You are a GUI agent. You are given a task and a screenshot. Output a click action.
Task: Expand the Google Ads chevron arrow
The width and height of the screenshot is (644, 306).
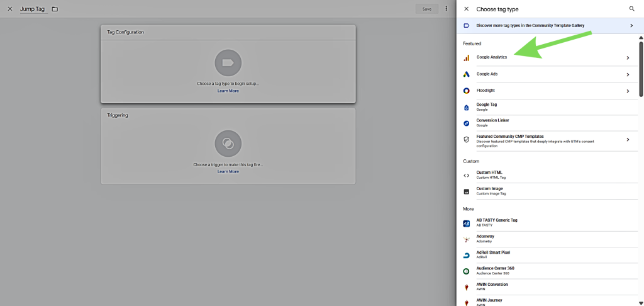tap(627, 74)
